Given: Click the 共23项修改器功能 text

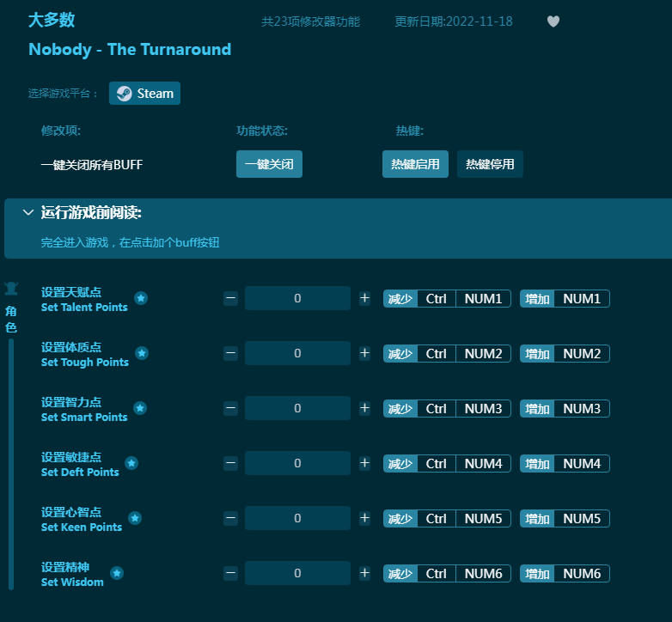Looking at the screenshot, I should coord(311,21).
